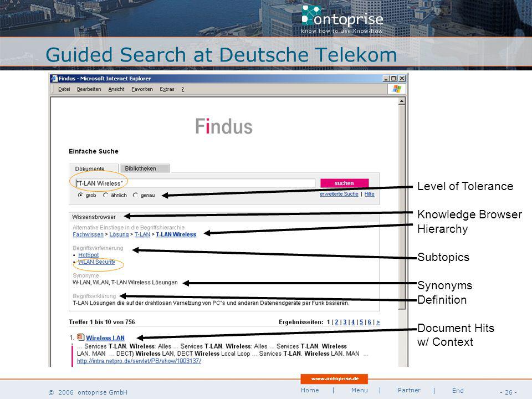Click the Windows flag logo in toolbar
This screenshot has width=532, height=399.
(397, 89)
